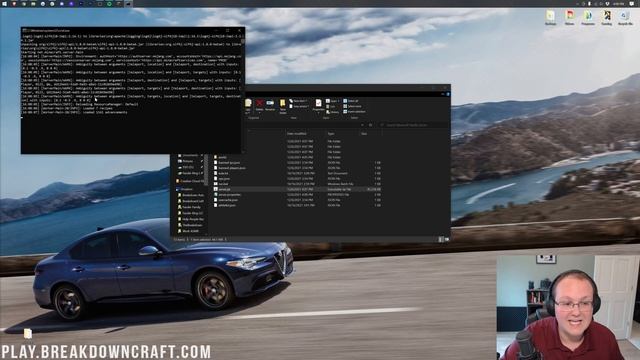Screen dimensions: 640x360
Task: Click Edit in the Explorer ribbon
Action: [331, 107]
